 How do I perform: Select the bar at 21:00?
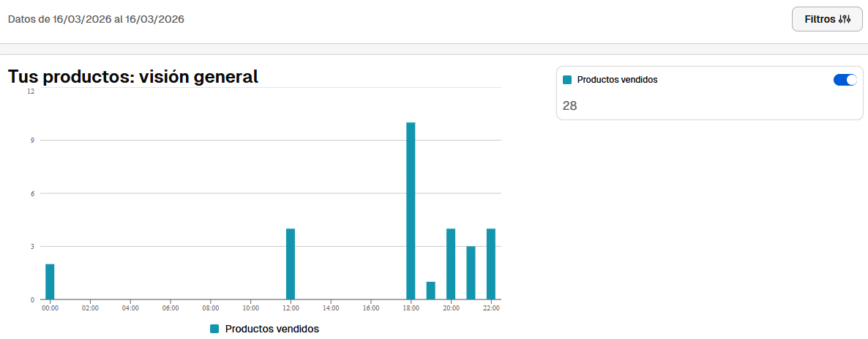(x=471, y=272)
